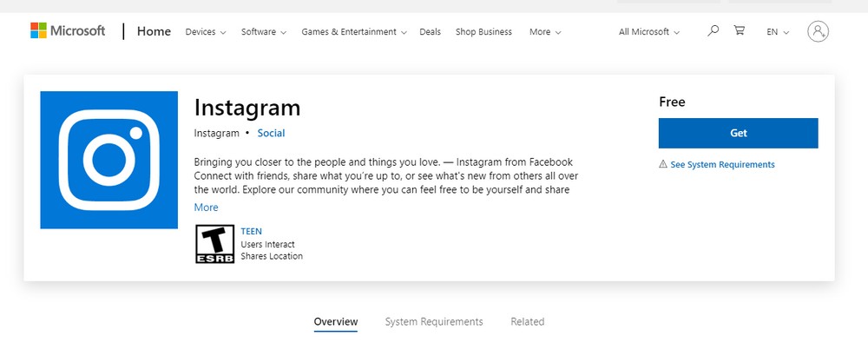Switch to the Related tab
This screenshot has height=356, width=868.
528,321
